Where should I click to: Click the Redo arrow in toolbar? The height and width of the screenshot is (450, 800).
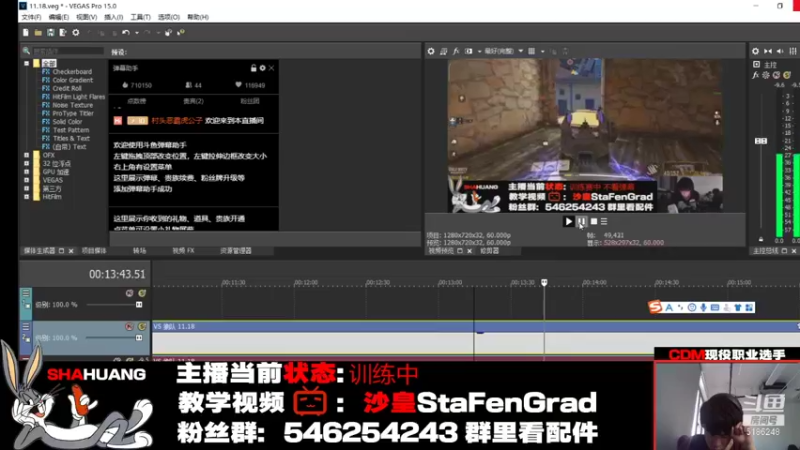(x=147, y=33)
